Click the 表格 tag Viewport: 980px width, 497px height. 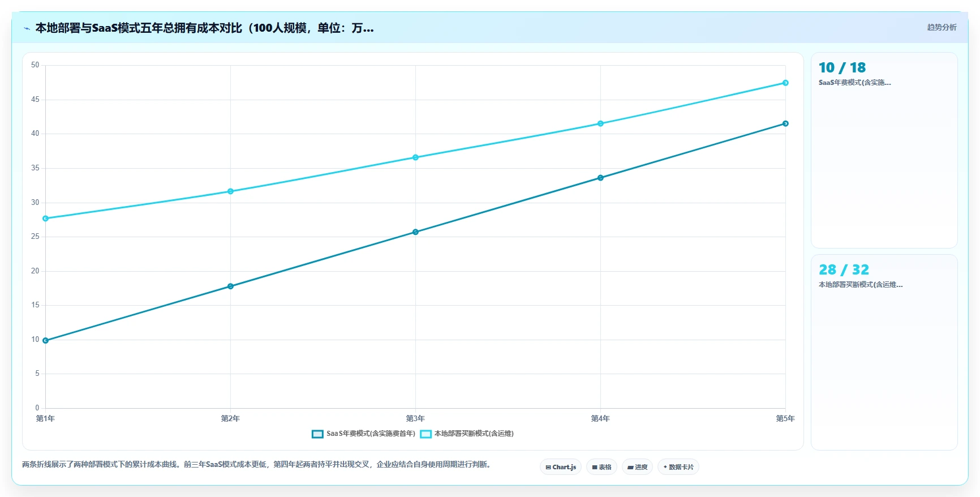tap(601, 467)
